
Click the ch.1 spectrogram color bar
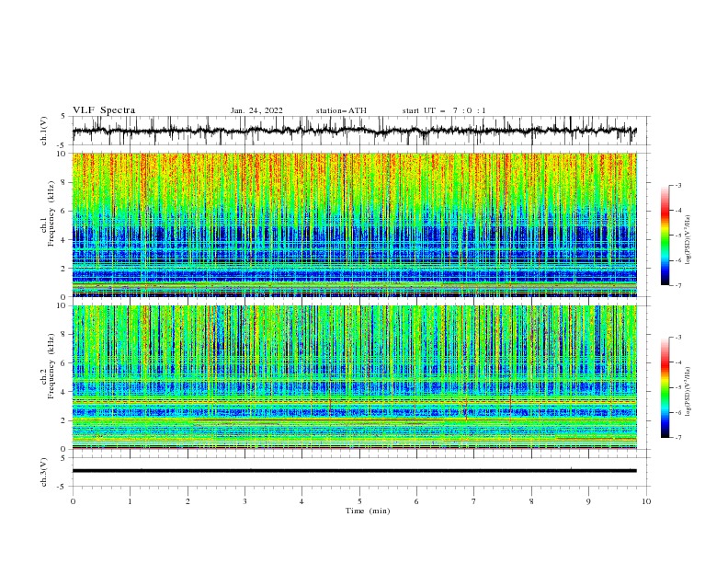pos(665,236)
